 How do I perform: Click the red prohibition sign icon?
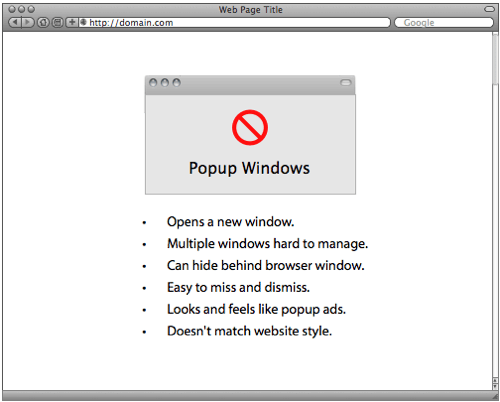pyautogui.click(x=250, y=127)
